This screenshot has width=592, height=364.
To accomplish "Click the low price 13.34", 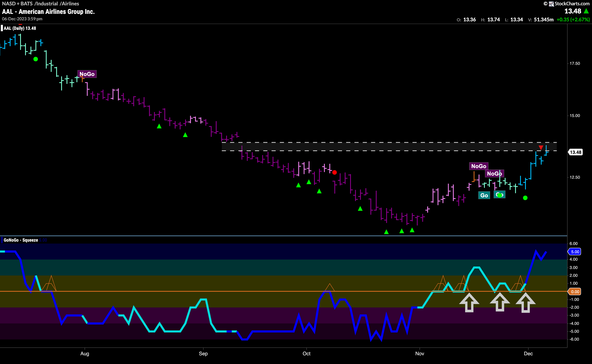I will click(517, 19).
